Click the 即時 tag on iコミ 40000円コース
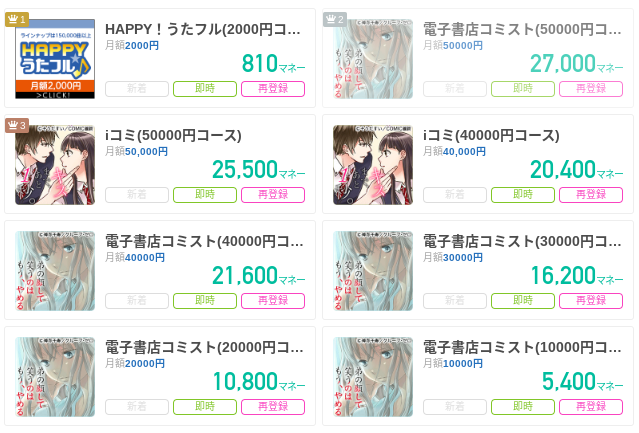This screenshot has height=433, width=639. click(523, 195)
